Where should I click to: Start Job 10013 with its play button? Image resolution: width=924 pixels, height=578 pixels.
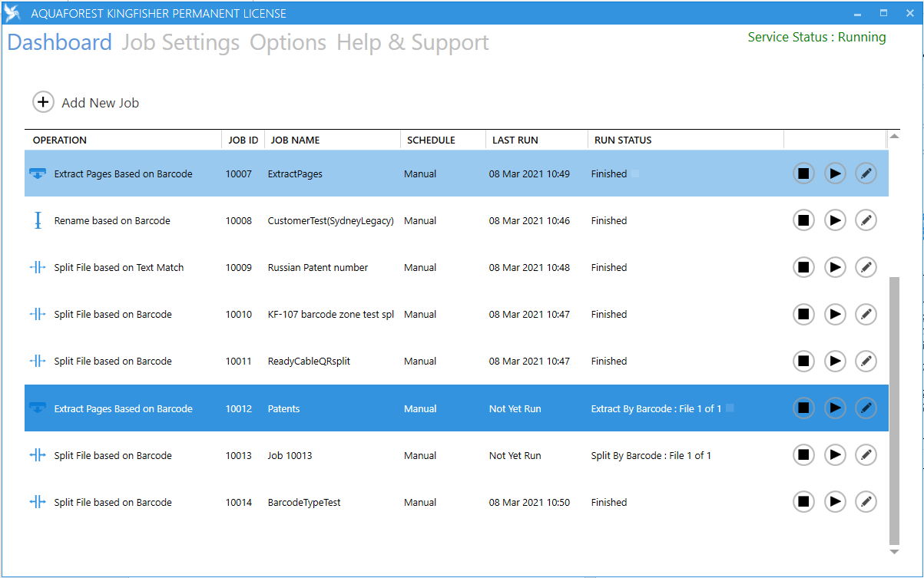(x=835, y=454)
